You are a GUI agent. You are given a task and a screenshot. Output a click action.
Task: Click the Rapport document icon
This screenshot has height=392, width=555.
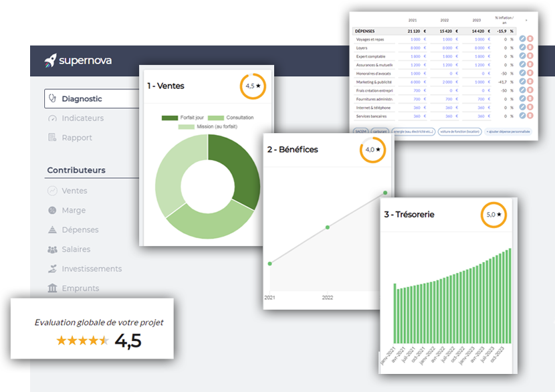coord(53,138)
